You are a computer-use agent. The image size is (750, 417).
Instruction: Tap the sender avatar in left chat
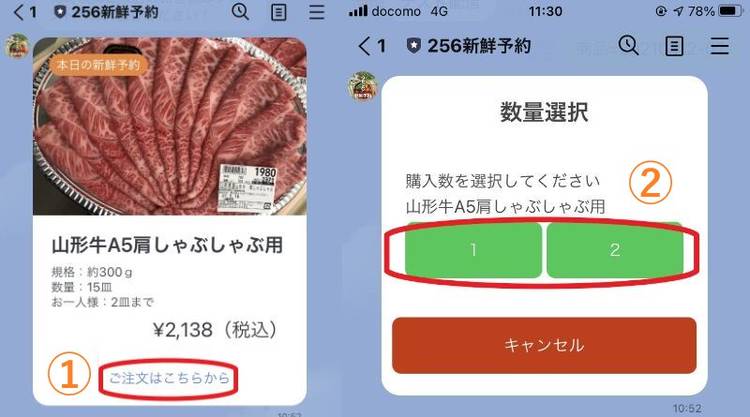click(17, 46)
